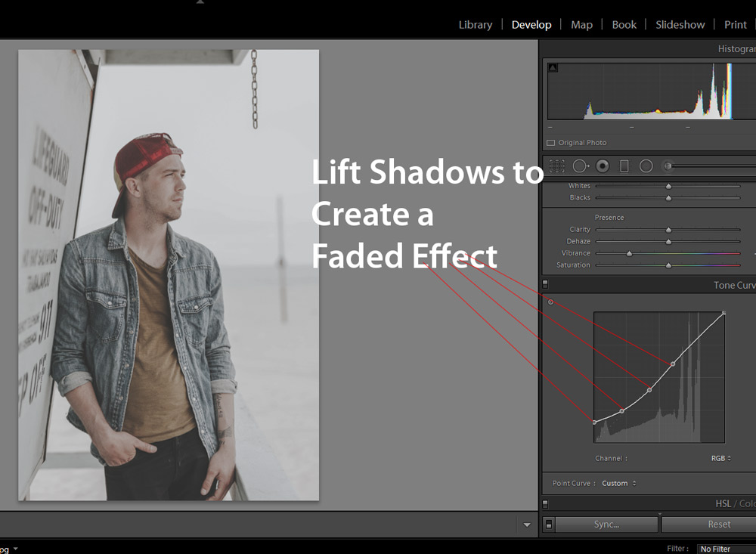
Task: Open the Book module
Action: [x=624, y=25]
